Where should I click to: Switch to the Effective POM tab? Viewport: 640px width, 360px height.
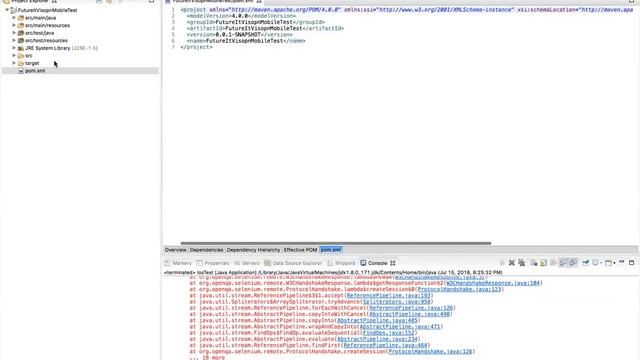pos(300,250)
